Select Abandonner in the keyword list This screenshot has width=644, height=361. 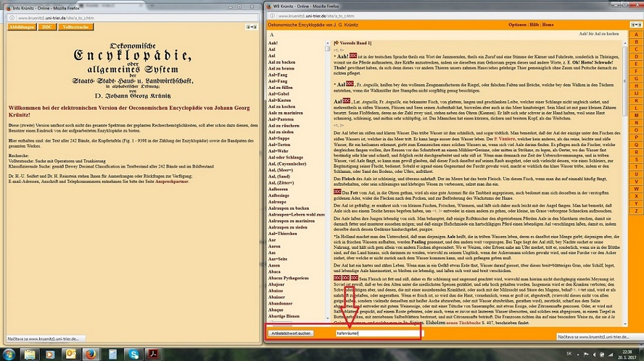[x=280, y=303]
